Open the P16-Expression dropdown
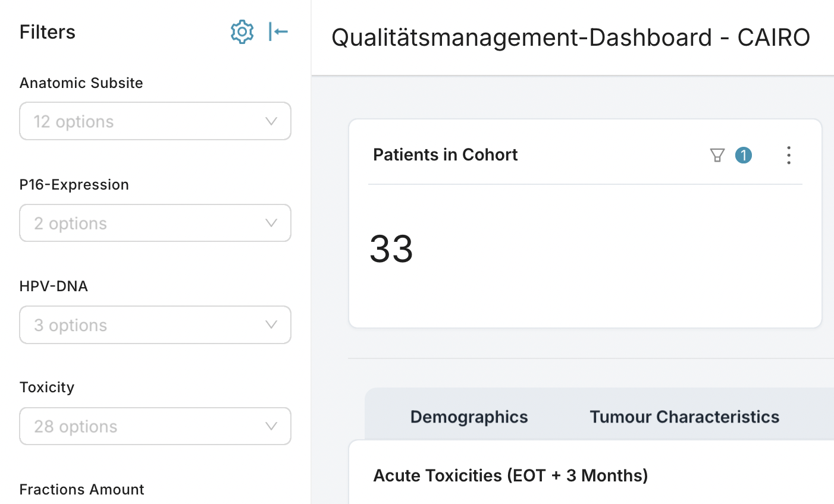The height and width of the screenshot is (504, 834). click(x=155, y=223)
